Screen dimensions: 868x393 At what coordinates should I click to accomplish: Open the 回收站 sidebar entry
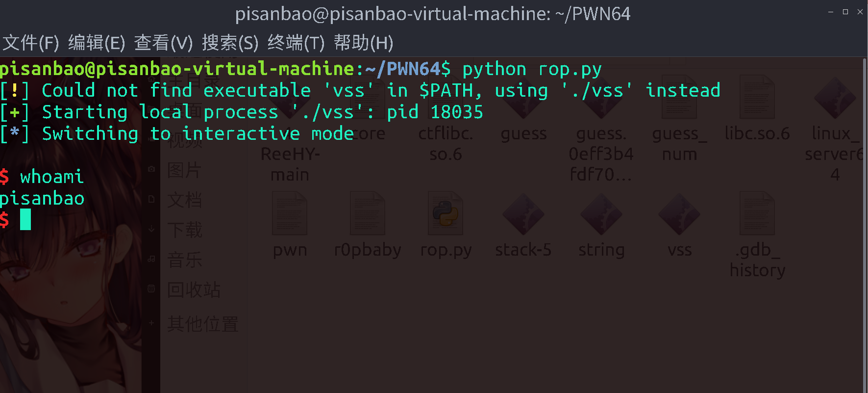pyautogui.click(x=193, y=290)
